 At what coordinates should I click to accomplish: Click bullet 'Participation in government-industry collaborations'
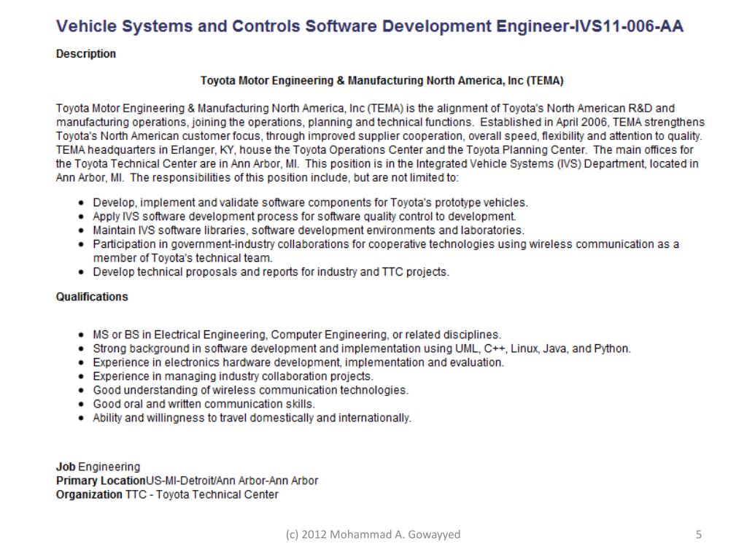(x=386, y=251)
